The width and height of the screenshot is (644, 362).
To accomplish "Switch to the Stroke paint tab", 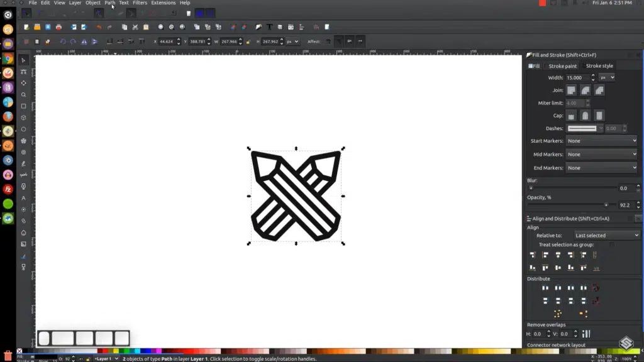I will point(562,66).
